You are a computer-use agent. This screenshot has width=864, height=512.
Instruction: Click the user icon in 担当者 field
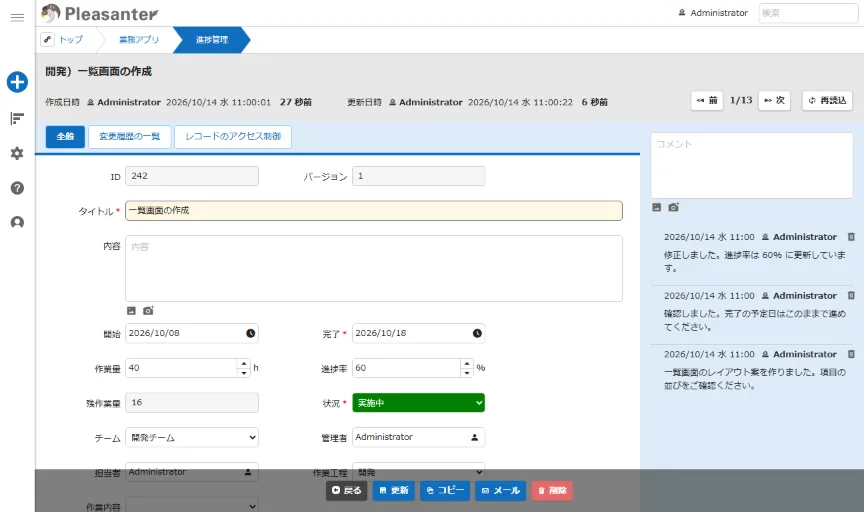248,472
